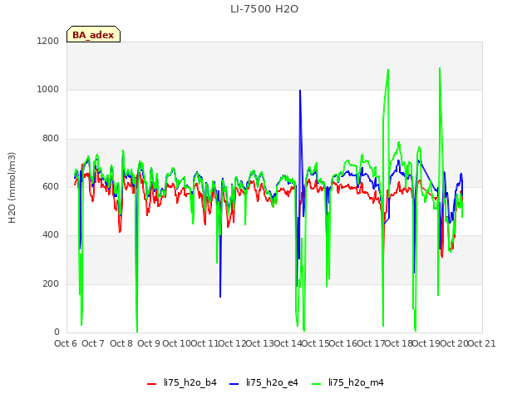Screen dimensions: 532x399
Task: Click the green spike peak near Oct 17
Action: [388, 70]
